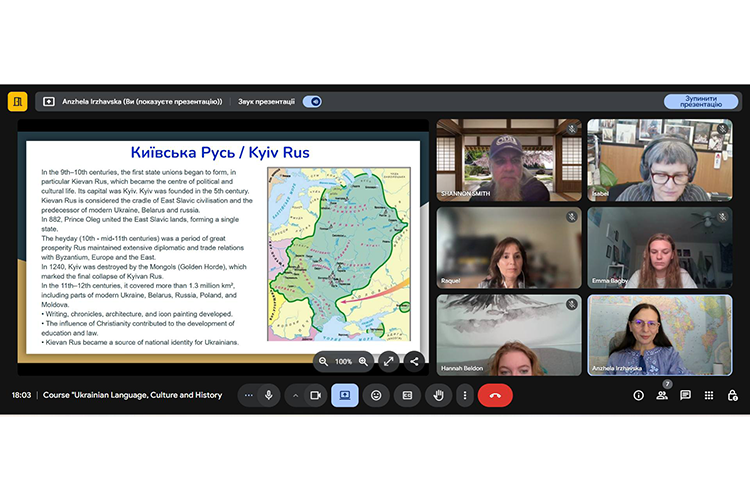Open the emoji reactions panel

tap(376, 395)
